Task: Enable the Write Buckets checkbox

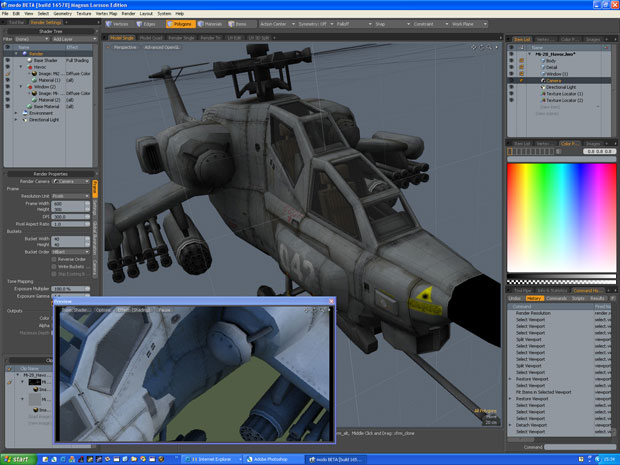Action: coord(54,266)
